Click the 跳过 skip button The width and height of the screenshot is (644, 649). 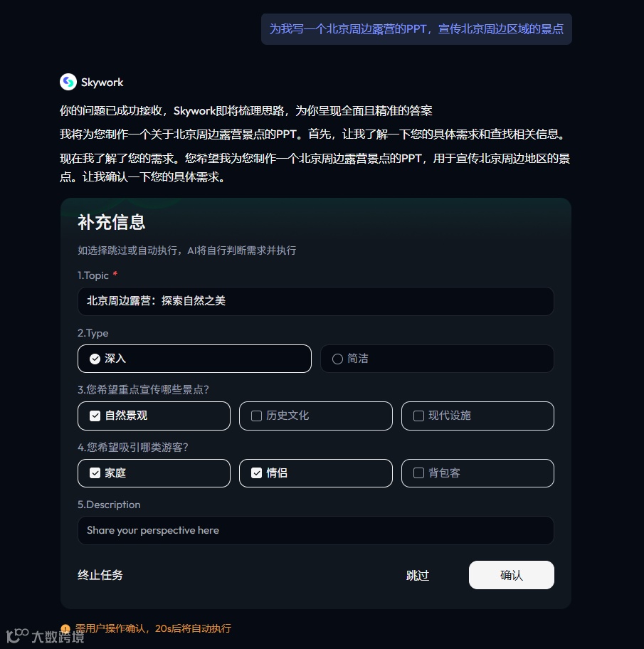tap(418, 575)
